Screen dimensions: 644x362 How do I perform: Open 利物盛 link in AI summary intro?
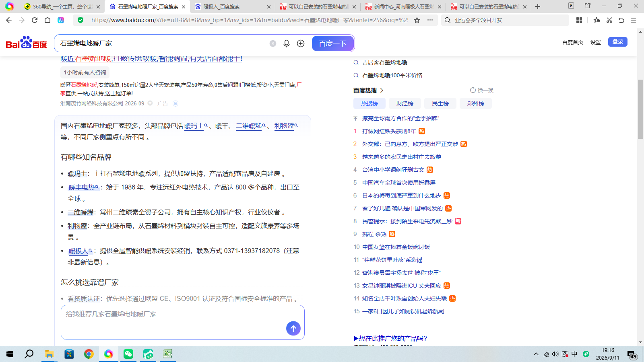tap(284, 126)
